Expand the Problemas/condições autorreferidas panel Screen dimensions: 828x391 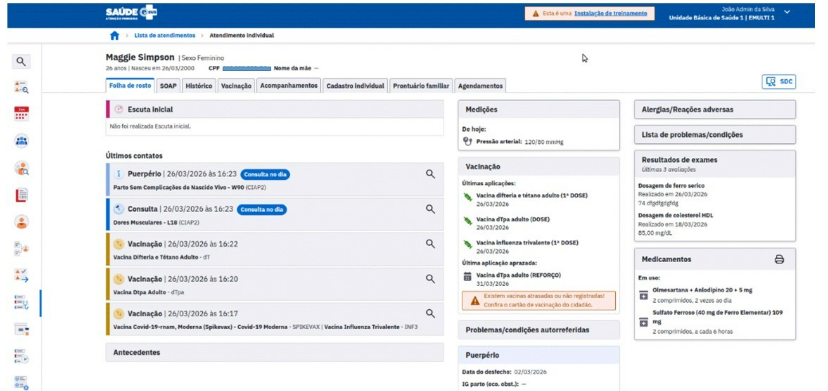click(x=539, y=330)
